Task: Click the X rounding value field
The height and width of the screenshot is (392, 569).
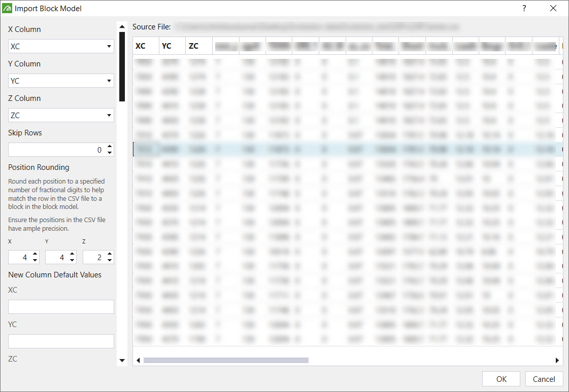Action: click(x=20, y=257)
